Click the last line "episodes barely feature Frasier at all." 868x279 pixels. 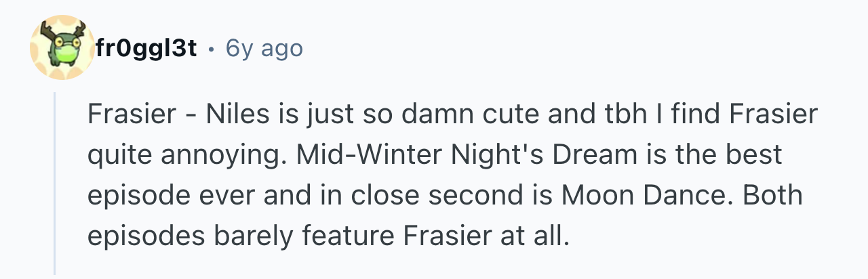[x=325, y=236]
